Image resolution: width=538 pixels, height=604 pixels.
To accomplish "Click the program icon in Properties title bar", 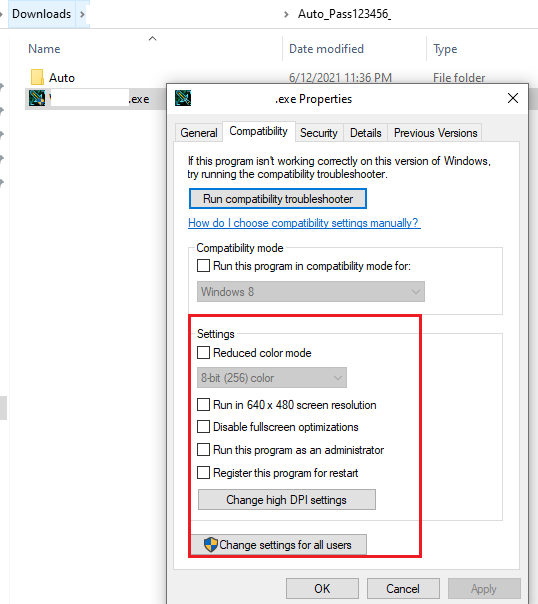I will tap(183, 98).
